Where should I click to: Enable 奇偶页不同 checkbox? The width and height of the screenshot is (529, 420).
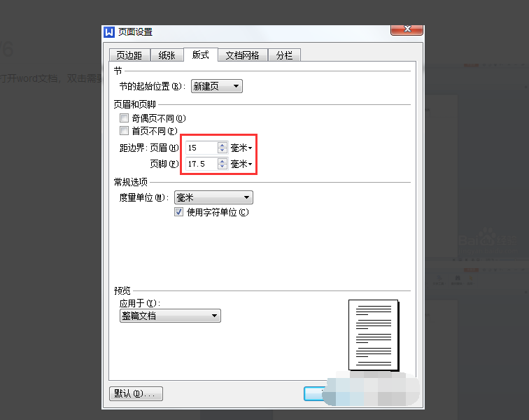pyautogui.click(x=124, y=118)
